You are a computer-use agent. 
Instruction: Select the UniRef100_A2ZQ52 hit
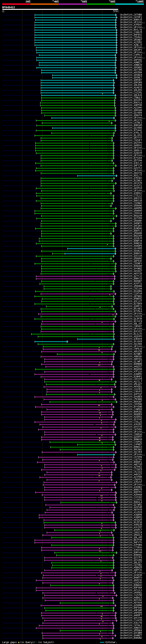click(x=131, y=42)
